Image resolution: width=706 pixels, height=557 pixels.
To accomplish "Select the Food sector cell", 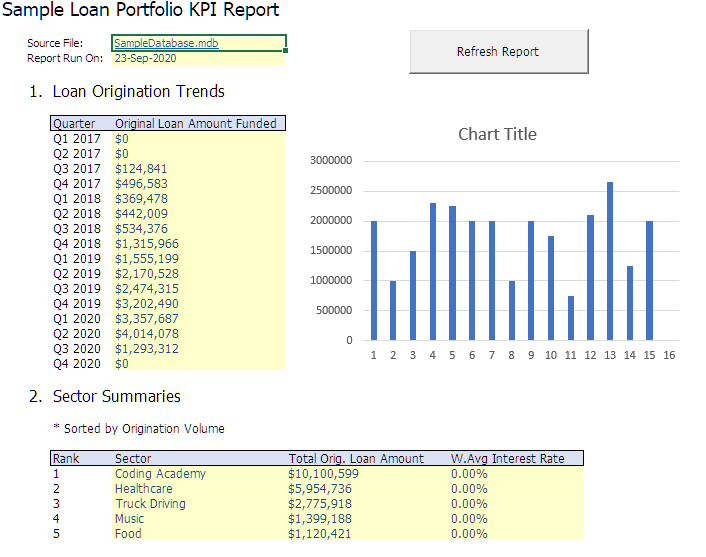I will pyautogui.click(x=128, y=534).
